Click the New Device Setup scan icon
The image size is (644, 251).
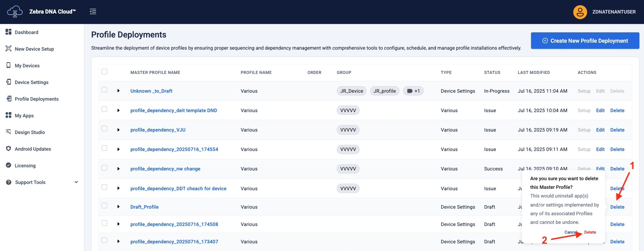click(x=9, y=49)
